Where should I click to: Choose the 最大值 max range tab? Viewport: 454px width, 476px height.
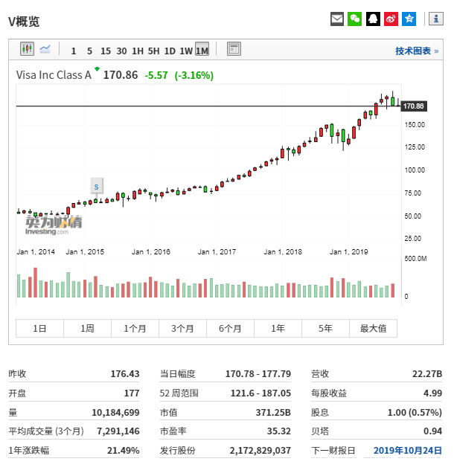[x=373, y=328]
